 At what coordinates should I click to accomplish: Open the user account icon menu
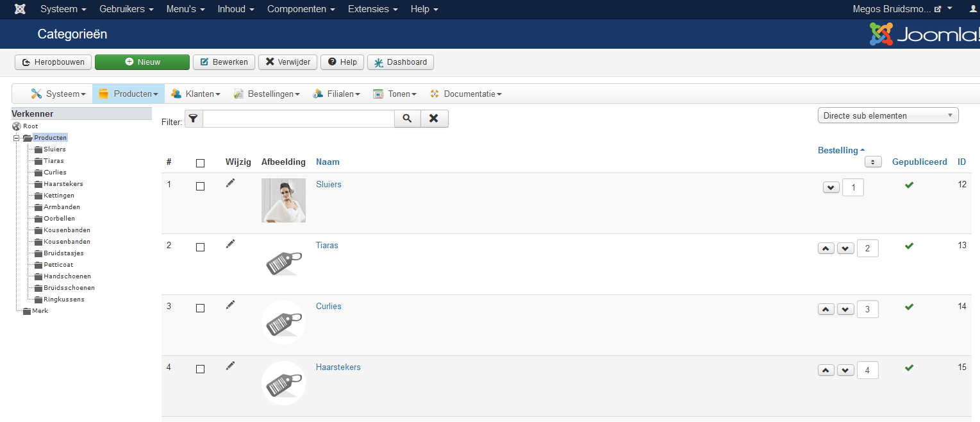pos(972,9)
